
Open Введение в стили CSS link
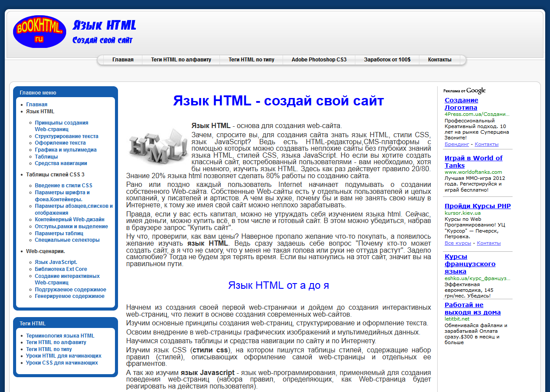coord(63,185)
